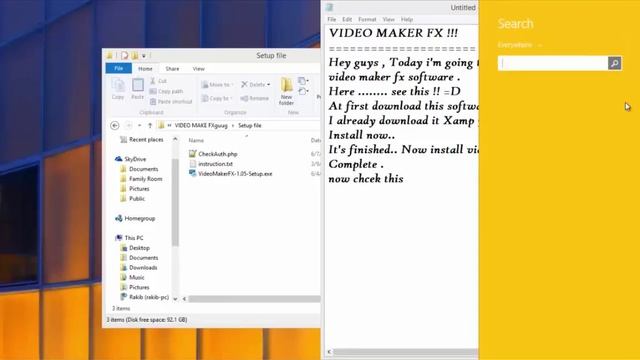Select the instruction.txt file
This screenshot has width=640, height=360.
coord(211,164)
